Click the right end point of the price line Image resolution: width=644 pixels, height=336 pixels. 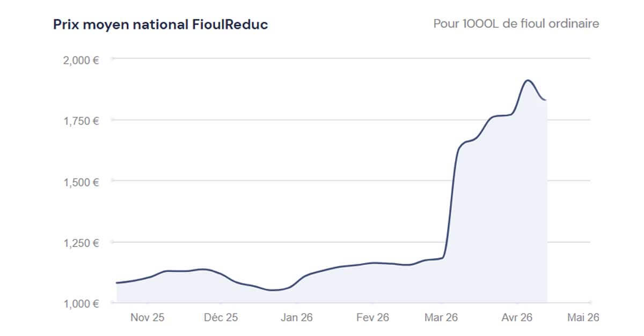coord(546,100)
